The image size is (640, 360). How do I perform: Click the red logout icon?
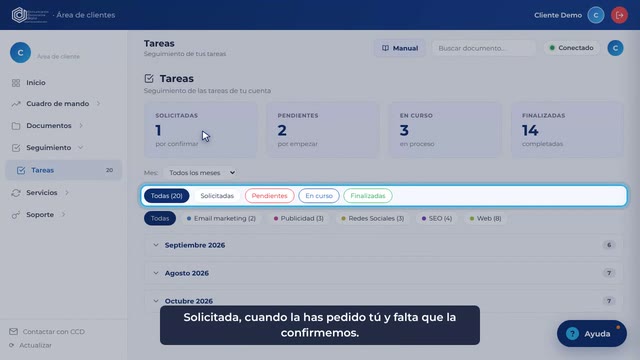click(x=619, y=15)
